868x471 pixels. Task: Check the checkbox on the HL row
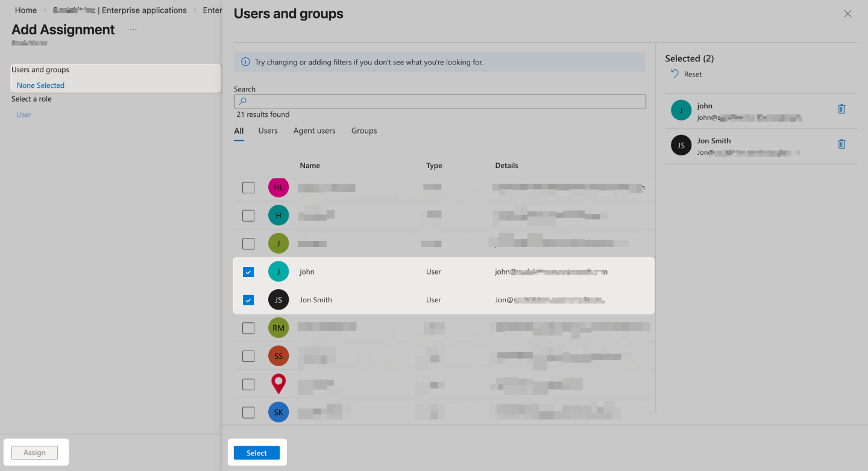(248, 187)
